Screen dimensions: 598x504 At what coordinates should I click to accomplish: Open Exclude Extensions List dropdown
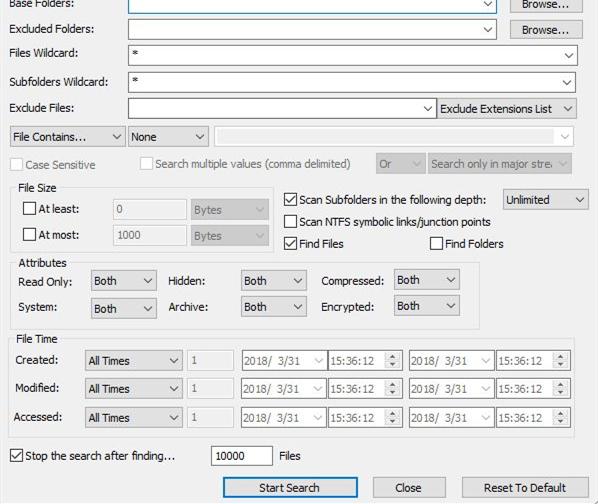(x=507, y=109)
